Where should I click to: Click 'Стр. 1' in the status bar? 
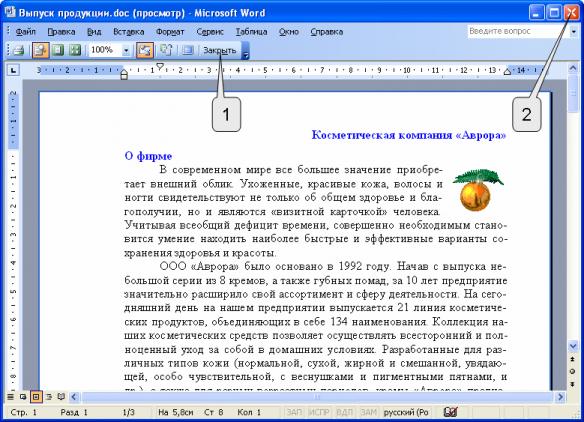[24, 412]
